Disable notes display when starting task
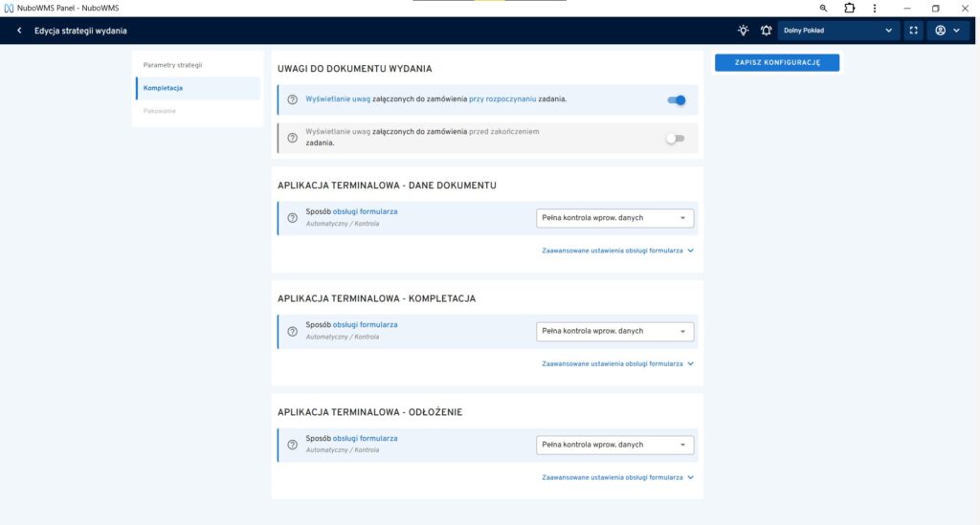Image resolution: width=980 pixels, height=525 pixels. (x=676, y=99)
